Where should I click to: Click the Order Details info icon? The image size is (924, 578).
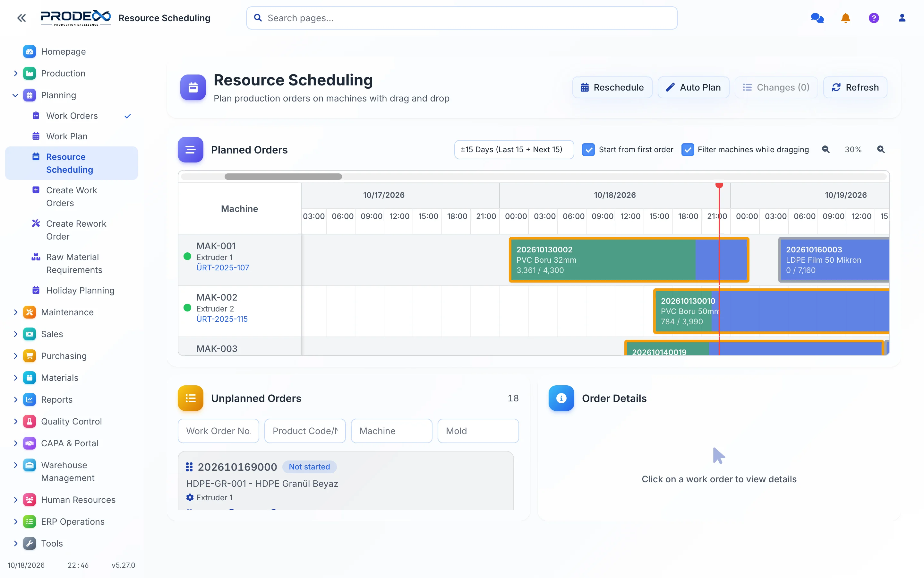point(561,398)
